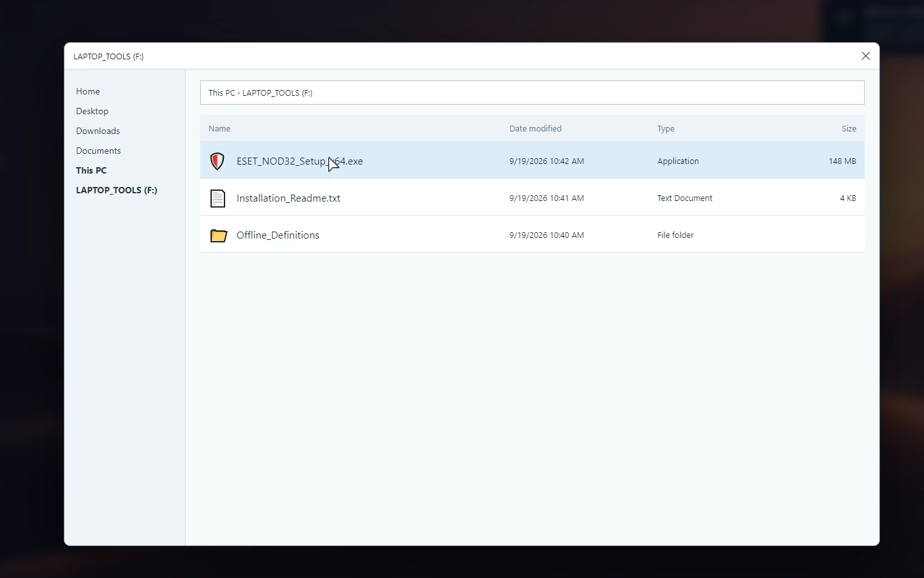
Task: Click the Application type cell
Action: (x=678, y=161)
